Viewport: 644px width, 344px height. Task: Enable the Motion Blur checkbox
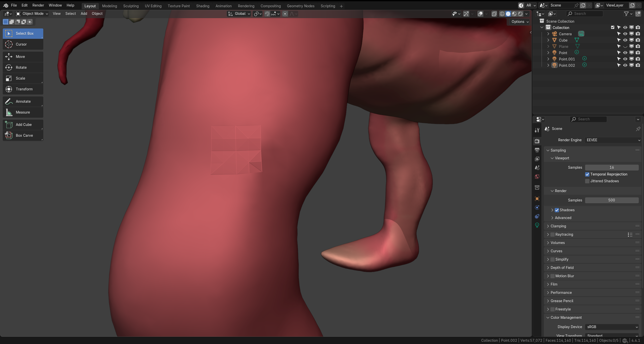pyautogui.click(x=552, y=276)
